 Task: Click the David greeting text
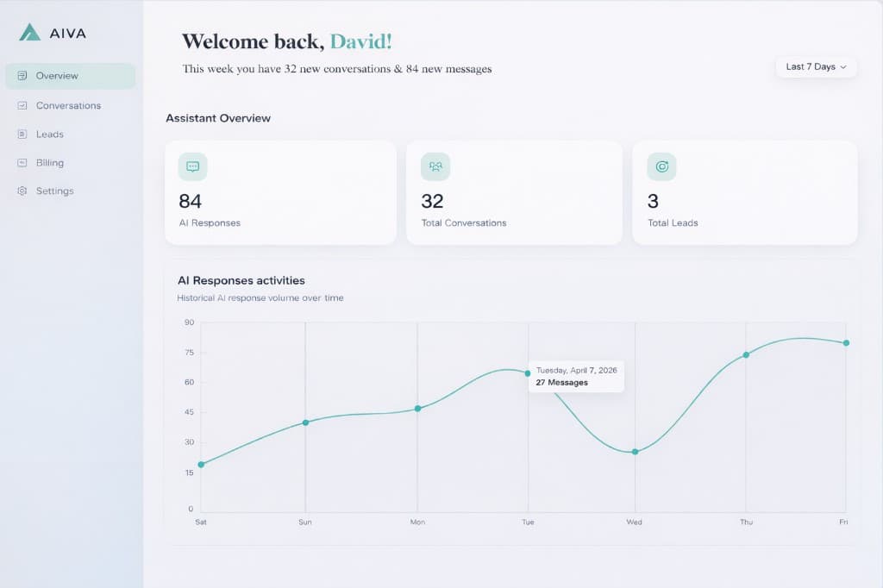pos(362,41)
